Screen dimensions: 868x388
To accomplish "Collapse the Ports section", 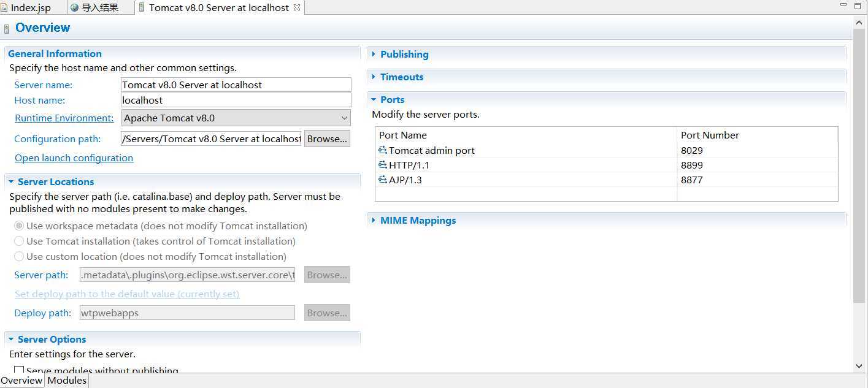I will [374, 99].
